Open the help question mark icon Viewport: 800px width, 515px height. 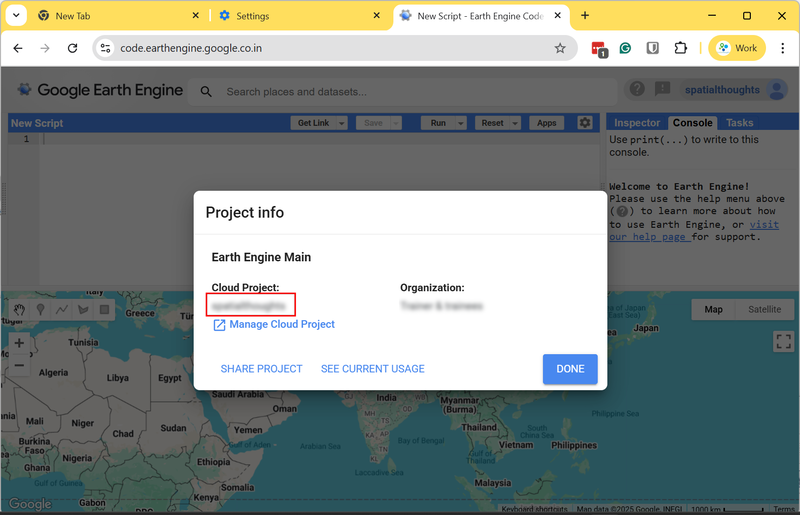(x=637, y=89)
